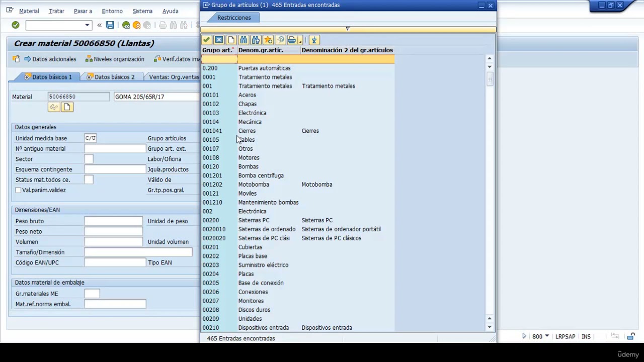Click Datos adicionales arrow button
Image resolution: width=644 pixels, height=362 pixels.
tap(50, 59)
